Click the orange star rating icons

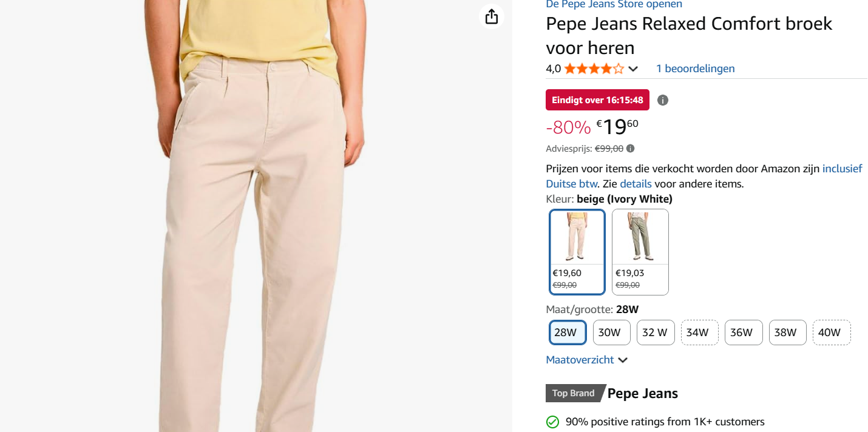tap(592, 69)
